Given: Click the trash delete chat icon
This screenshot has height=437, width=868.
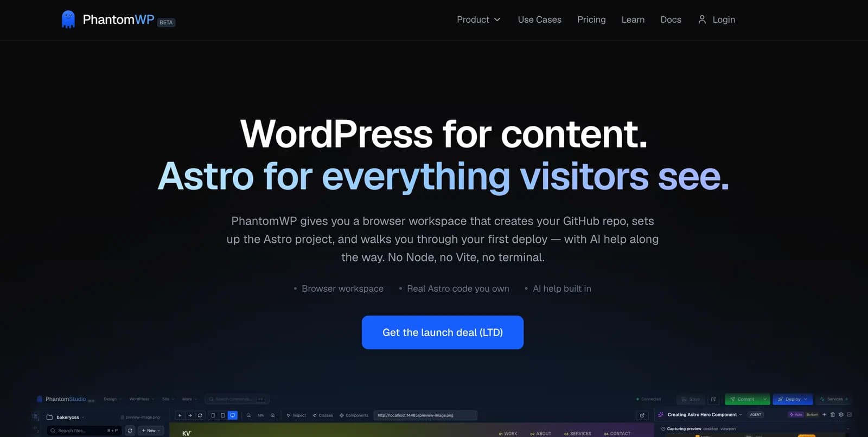Looking at the screenshot, I should (833, 415).
